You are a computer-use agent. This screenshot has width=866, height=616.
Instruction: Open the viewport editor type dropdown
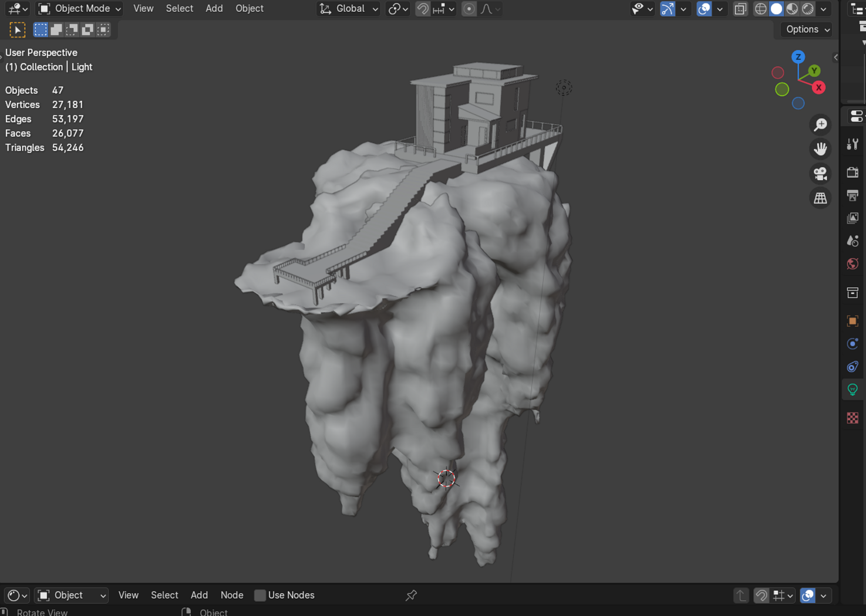(17, 9)
